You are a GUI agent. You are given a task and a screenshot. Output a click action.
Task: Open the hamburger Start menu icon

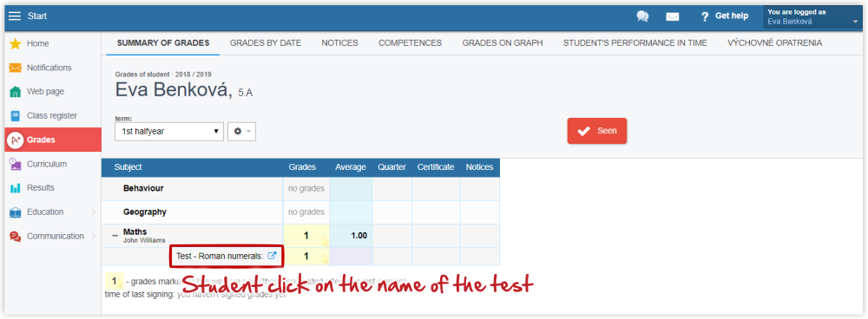(15, 16)
